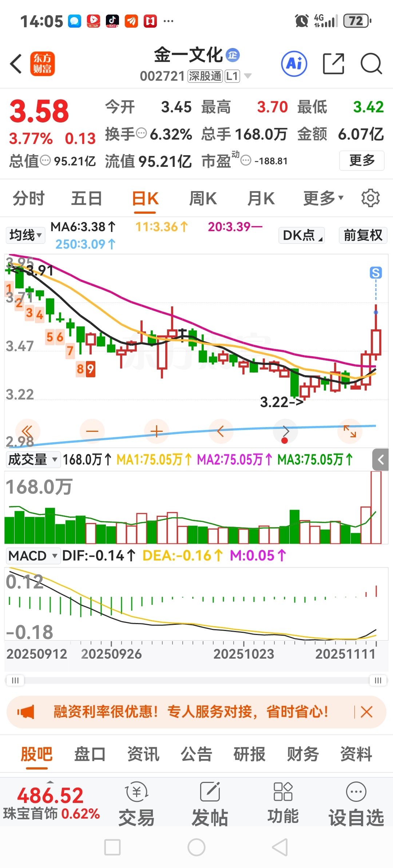Tap the blue S signal marker
The image size is (393, 868).
(376, 273)
